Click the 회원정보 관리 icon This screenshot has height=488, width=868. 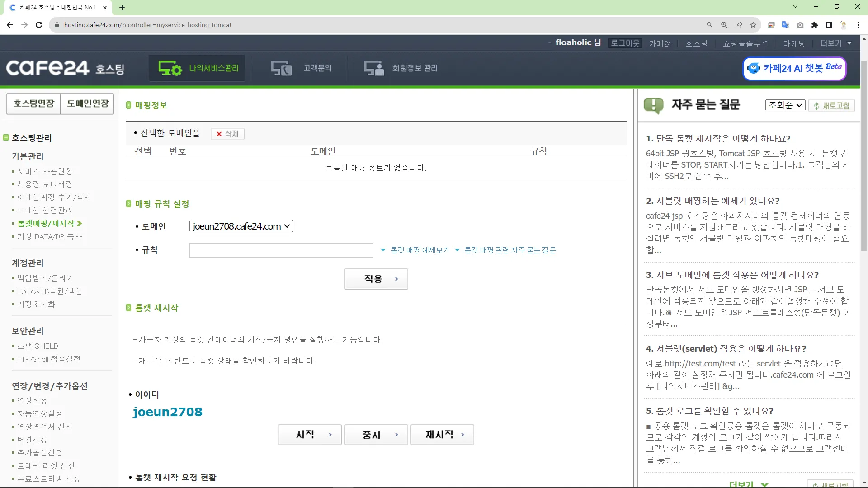coord(374,68)
